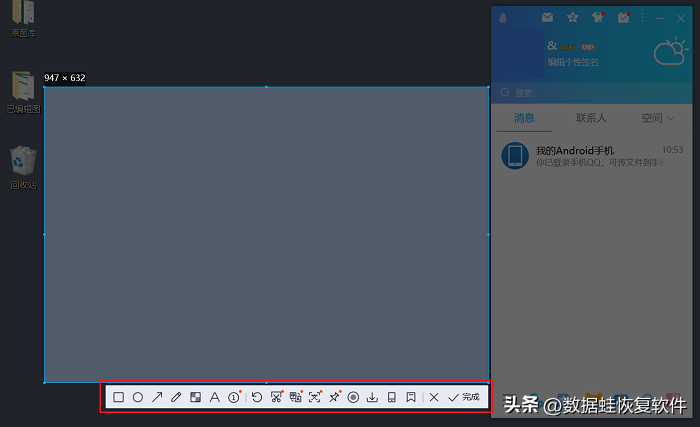The width and height of the screenshot is (700, 427).
Task: Open the 原图库 desktop folder
Action: coord(23,19)
